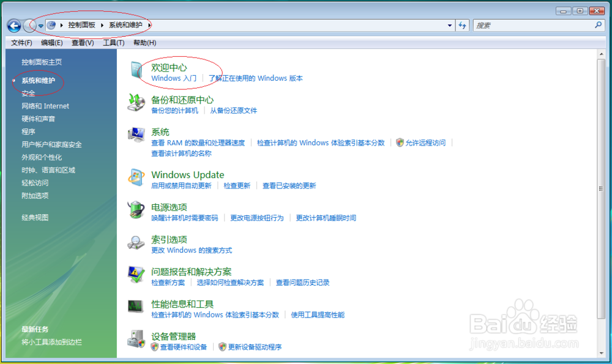The image size is (612, 364).
Task: Click 查看问题历史记录 link
Action: coord(302,283)
